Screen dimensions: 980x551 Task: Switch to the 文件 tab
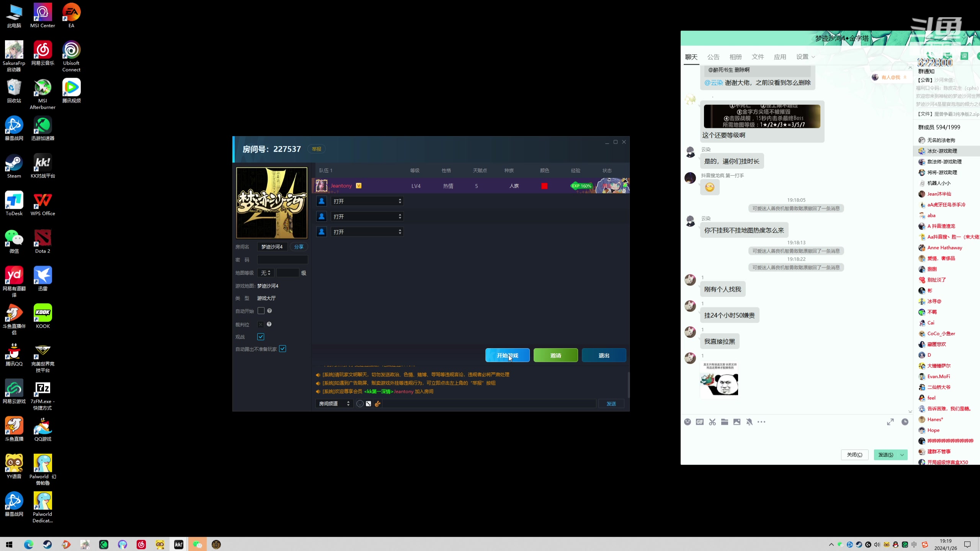[758, 57]
